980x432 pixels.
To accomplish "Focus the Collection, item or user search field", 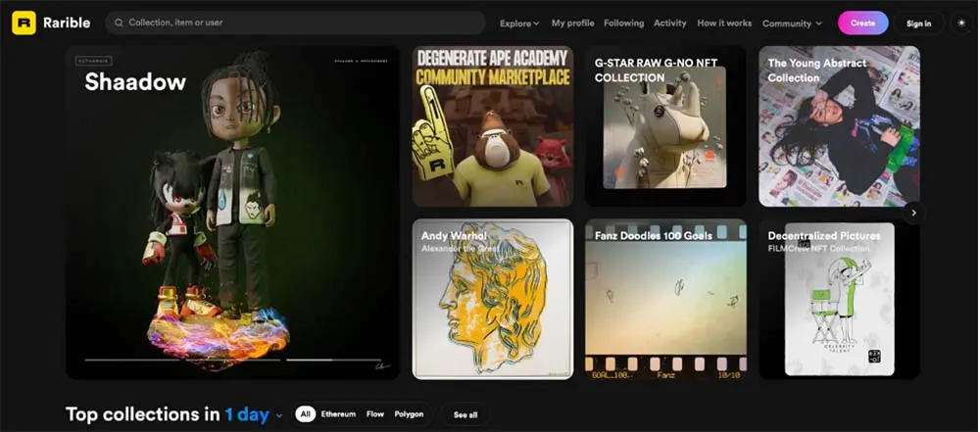I will point(295,23).
